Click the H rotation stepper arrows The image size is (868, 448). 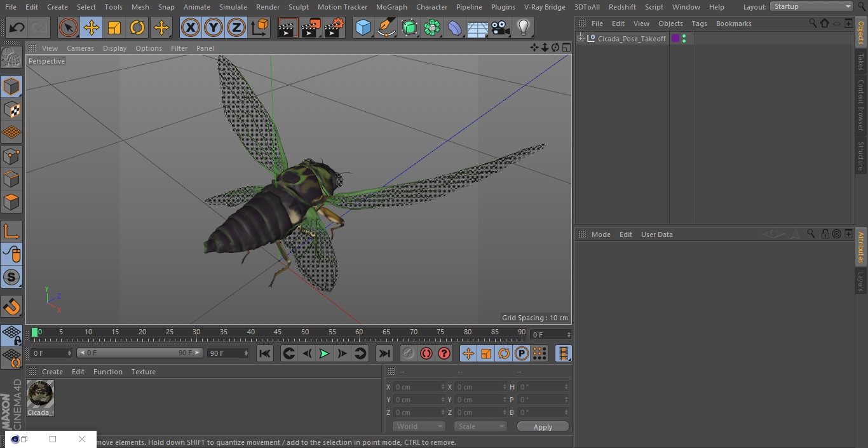(x=566, y=386)
